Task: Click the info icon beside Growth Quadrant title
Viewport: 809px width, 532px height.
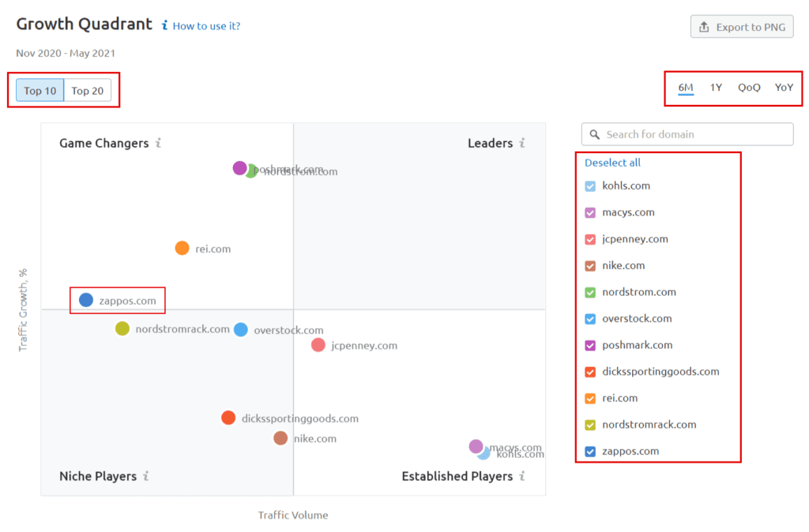Action: pyautogui.click(x=164, y=24)
